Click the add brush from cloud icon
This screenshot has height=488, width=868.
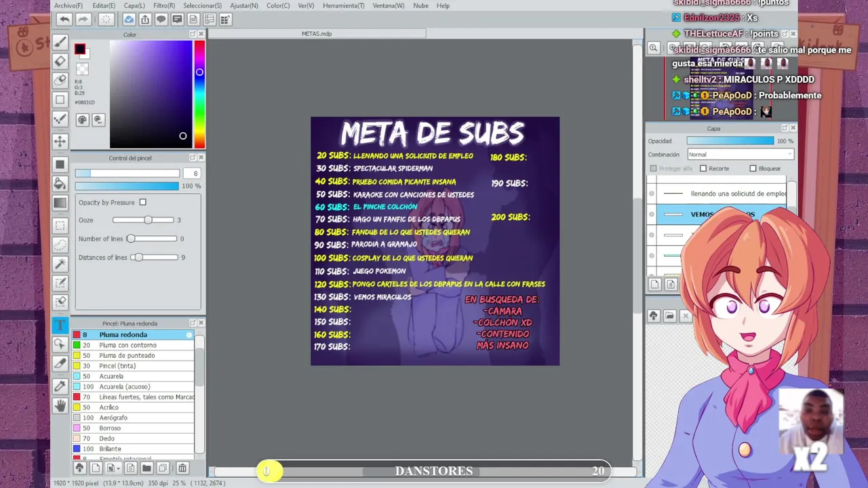tap(79, 468)
